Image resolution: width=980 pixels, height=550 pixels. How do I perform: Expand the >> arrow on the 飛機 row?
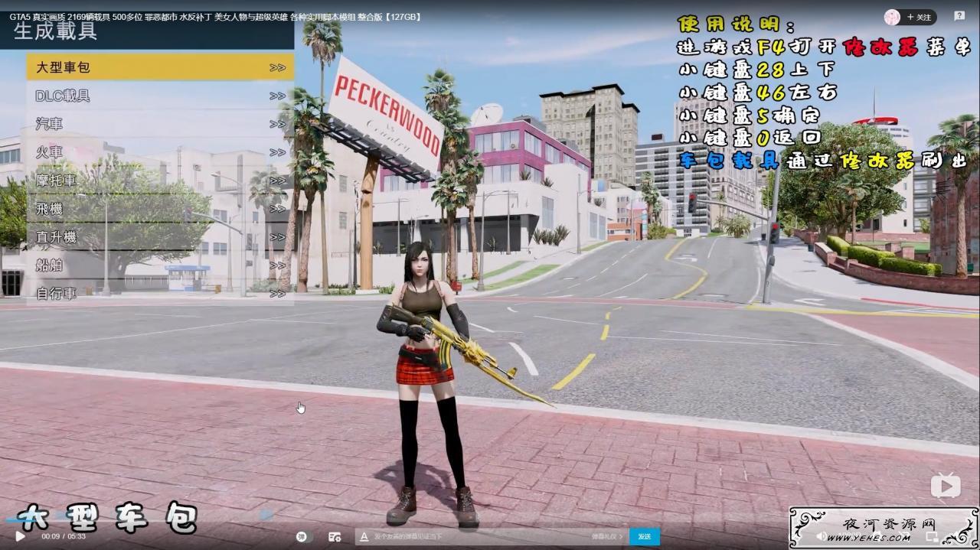click(x=277, y=209)
